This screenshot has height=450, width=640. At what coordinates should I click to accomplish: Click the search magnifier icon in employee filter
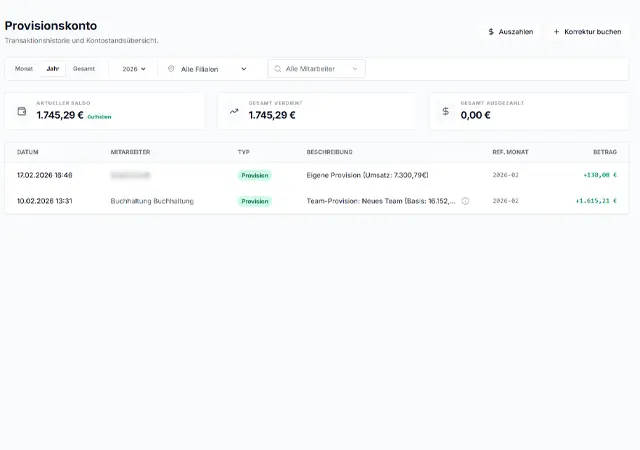277,69
